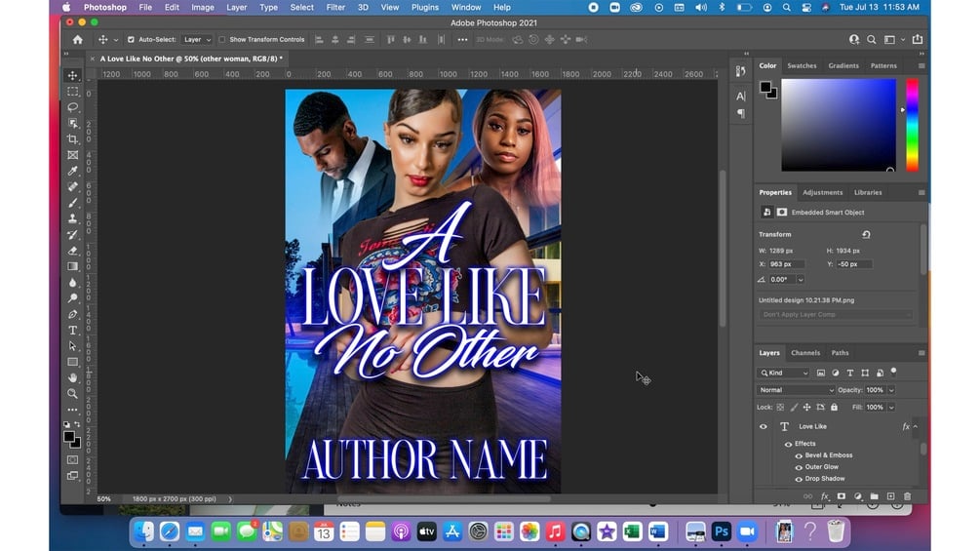The image size is (980, 551).
Task: Toggle visibility of all Effects
Action: (788, 444)
